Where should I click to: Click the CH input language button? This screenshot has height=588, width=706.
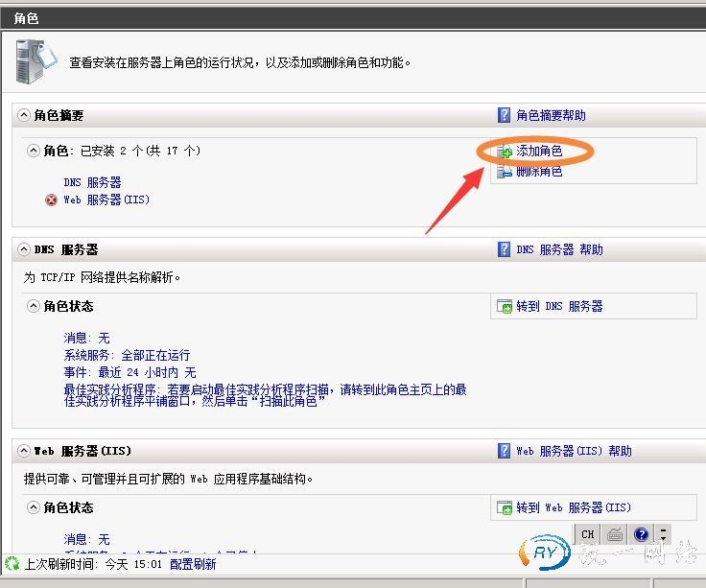pos(588,534)
